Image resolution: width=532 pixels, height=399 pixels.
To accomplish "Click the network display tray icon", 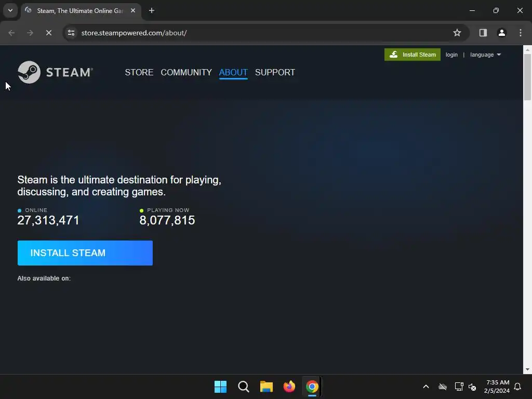I will pyautogui.click(x=459, y=387).
